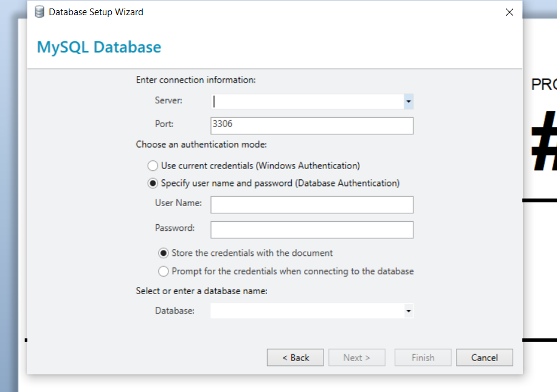Click the Password text field
The image size is (557, 392).
(x=312, y=230)
